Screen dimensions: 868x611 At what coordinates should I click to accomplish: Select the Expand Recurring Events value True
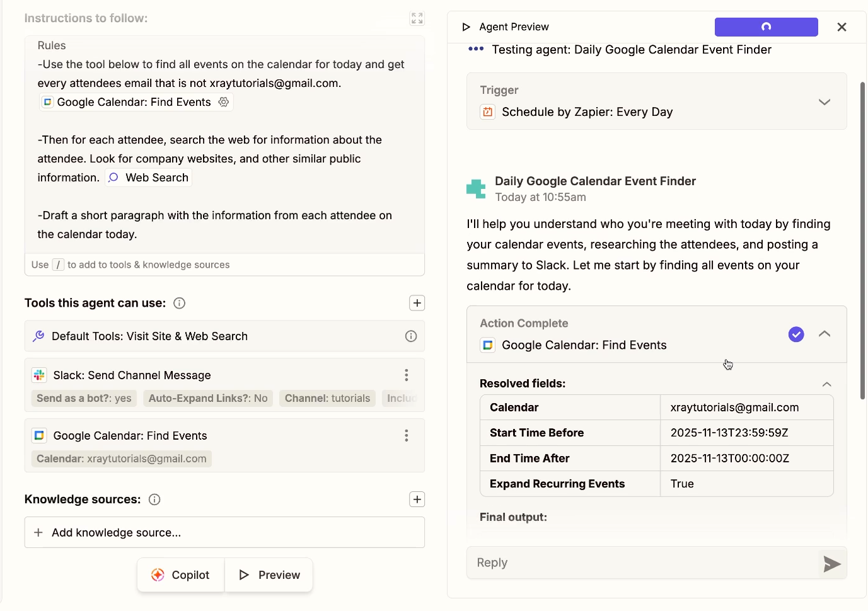click(x=747, y=484)
